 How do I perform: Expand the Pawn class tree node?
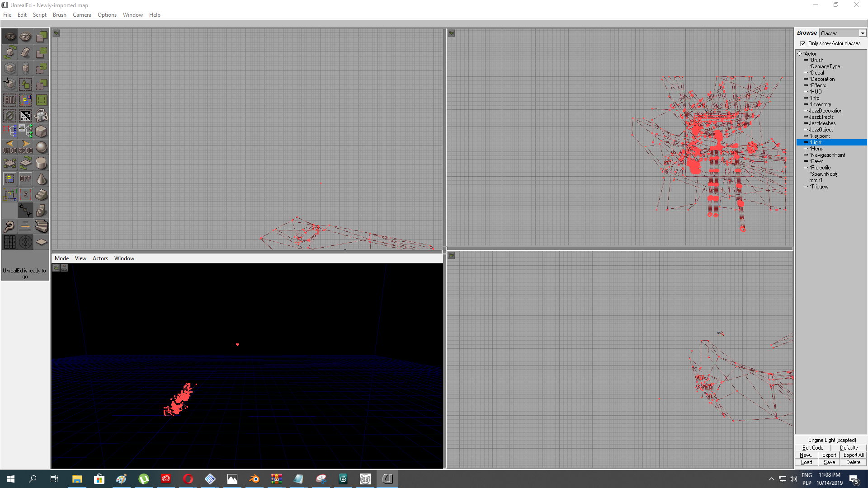coord(806,161)
